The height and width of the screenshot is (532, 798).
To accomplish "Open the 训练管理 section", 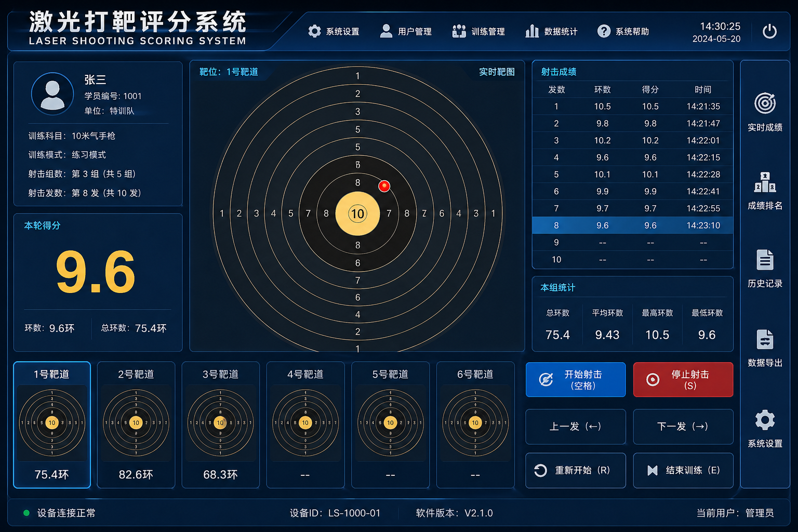I will click(x=478, y=31).
